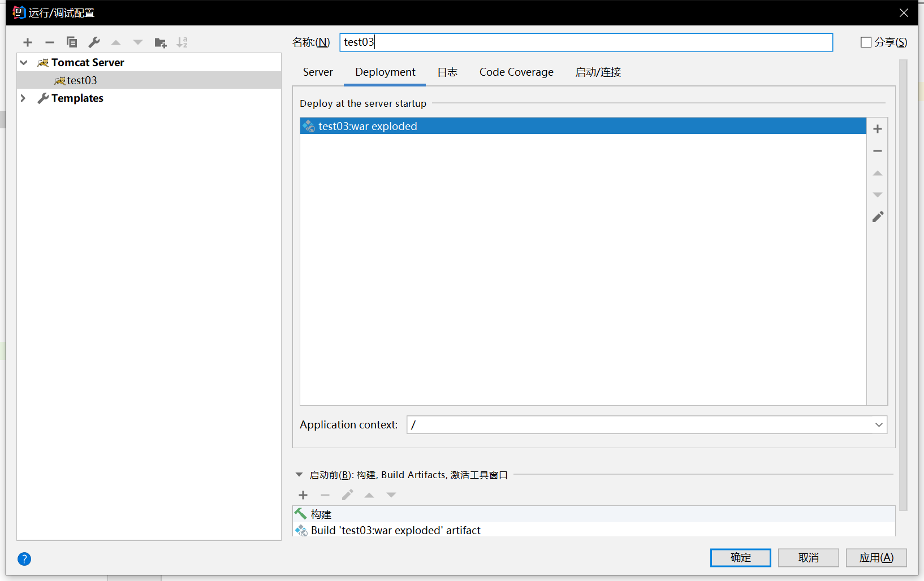Remove the selected deployment artifact
Image resolution: width=924 pixels, height=581 pixels.
[x=878, y=150]
